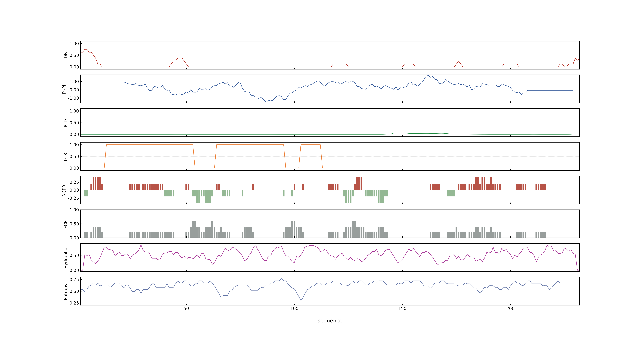Screen dimensions: 644x343
Task: Click the x-axis tick label 150
Action: [402, 309]
